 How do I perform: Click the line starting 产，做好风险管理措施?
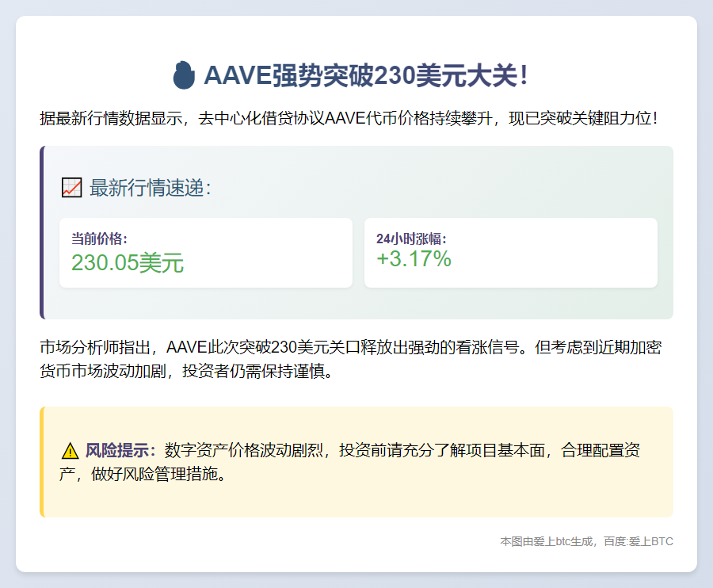[143, 474]
